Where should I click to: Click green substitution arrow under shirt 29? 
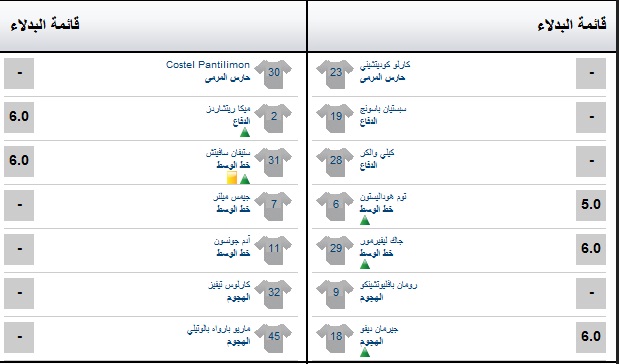[365, 264]
